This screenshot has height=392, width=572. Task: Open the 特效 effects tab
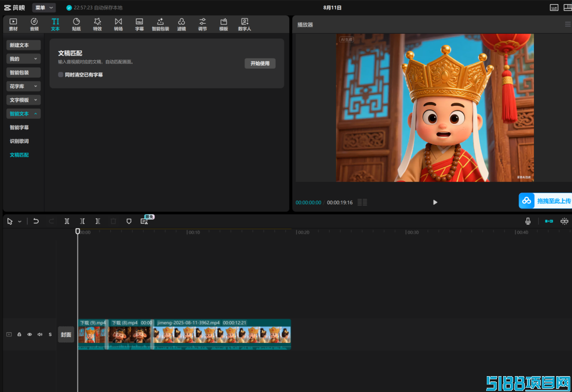(x=97, y=24)
